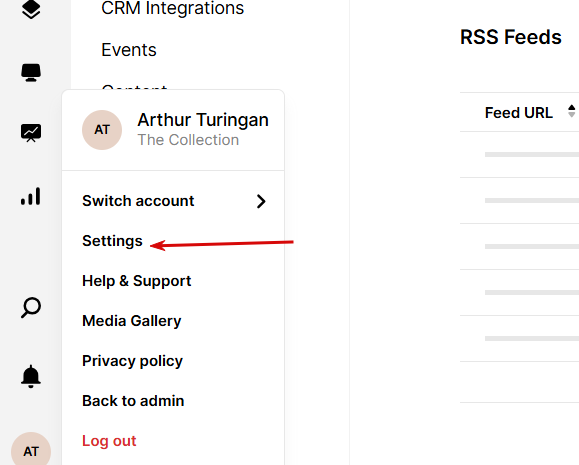This screenshot has height=465, width=579.
Task: Open Help & Support menu entry
Action: [137, 281]
